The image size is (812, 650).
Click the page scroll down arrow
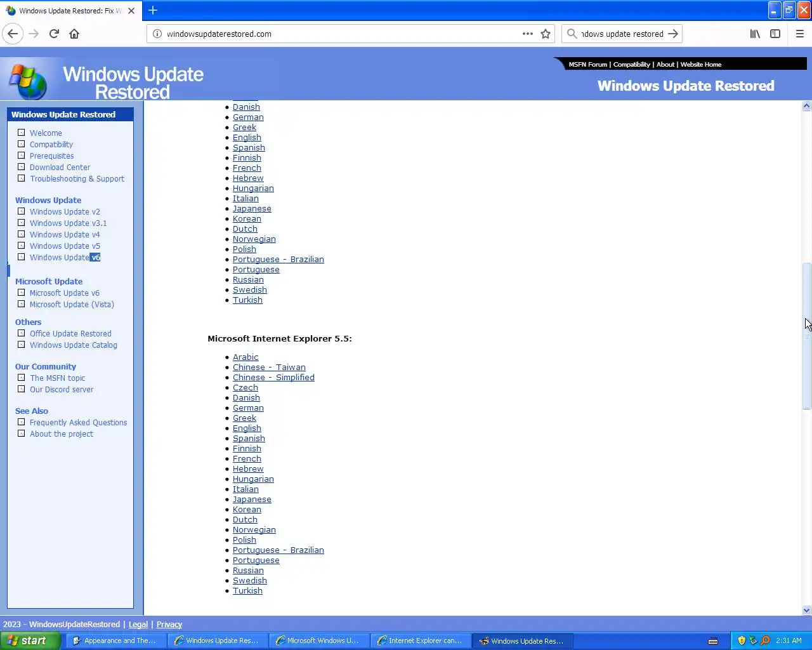point(806,610)
